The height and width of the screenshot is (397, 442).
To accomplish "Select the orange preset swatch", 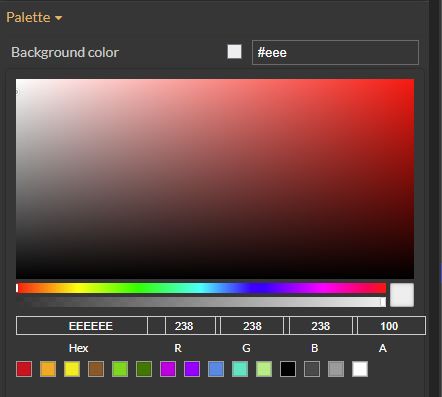I will tap(48, 369).
